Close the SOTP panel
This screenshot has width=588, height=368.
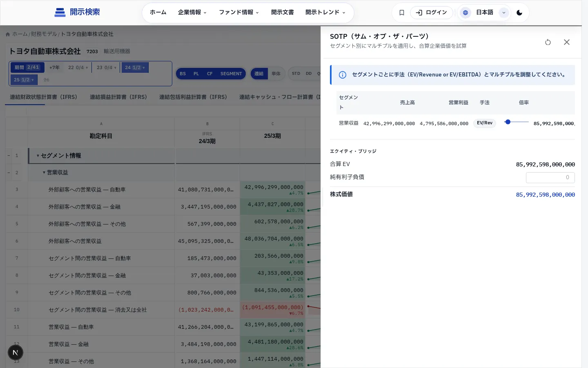(567, 42)
